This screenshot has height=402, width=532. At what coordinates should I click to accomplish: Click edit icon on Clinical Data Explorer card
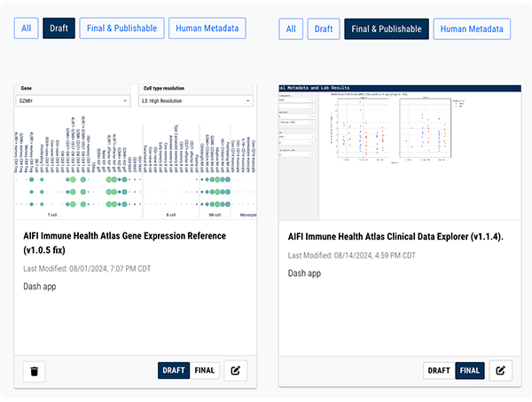point(500,371)
